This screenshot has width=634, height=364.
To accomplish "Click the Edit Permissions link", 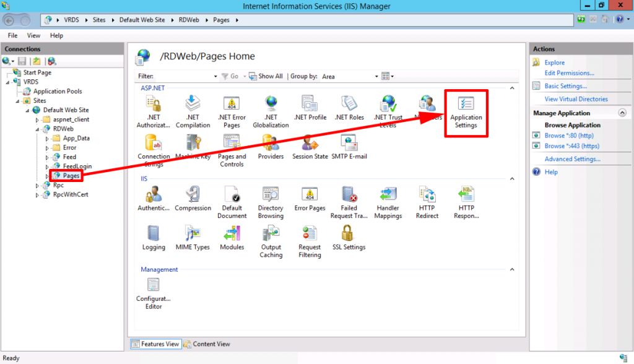I will point(569,73).
